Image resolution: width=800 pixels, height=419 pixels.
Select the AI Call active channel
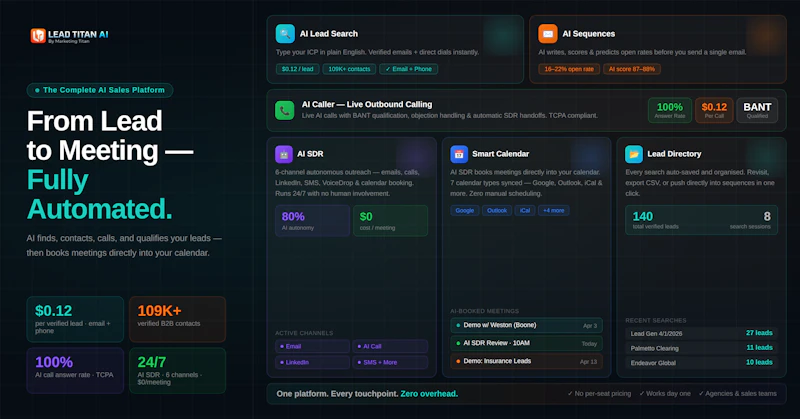(390, 347)
